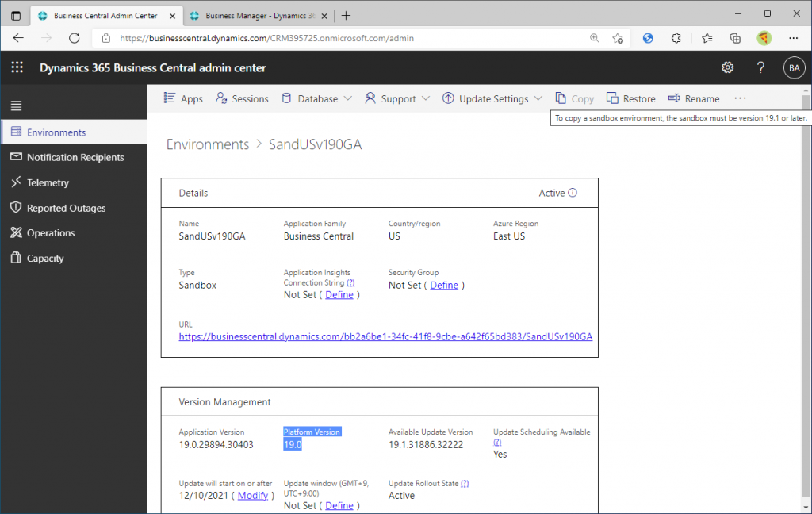Click the blue globe extension icon
812x514 pixels.
(x=648, y=38)
